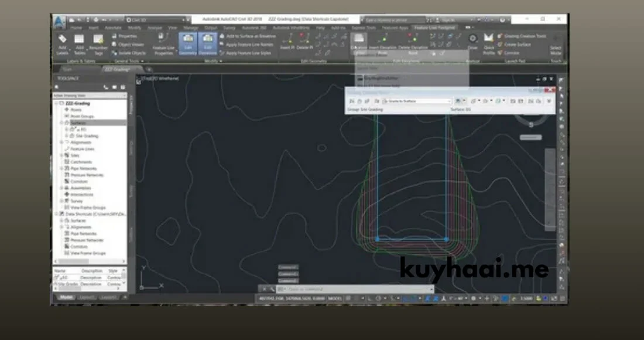
Task: Click Corridor in Launch Pad
Action: [508, 53]
